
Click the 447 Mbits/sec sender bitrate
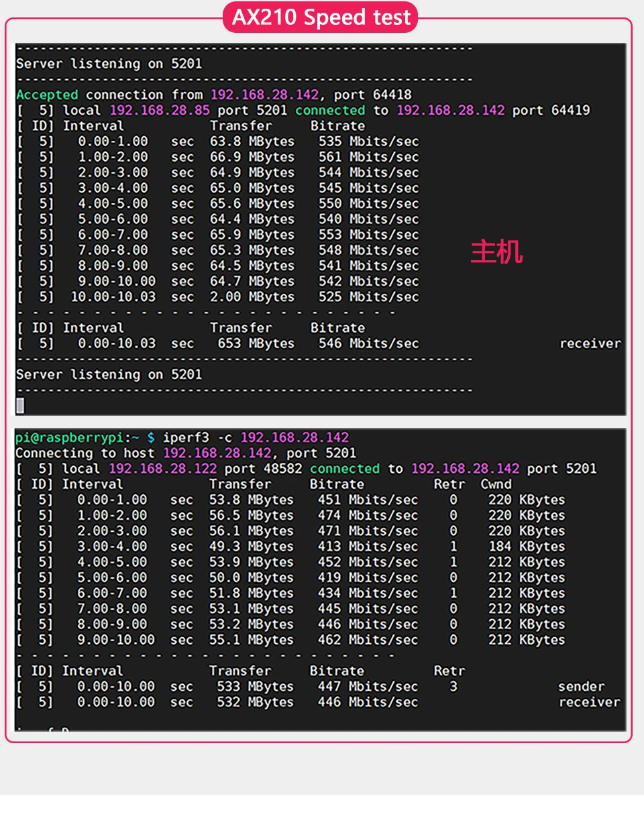pyautogui.click(x=368, y=687)
